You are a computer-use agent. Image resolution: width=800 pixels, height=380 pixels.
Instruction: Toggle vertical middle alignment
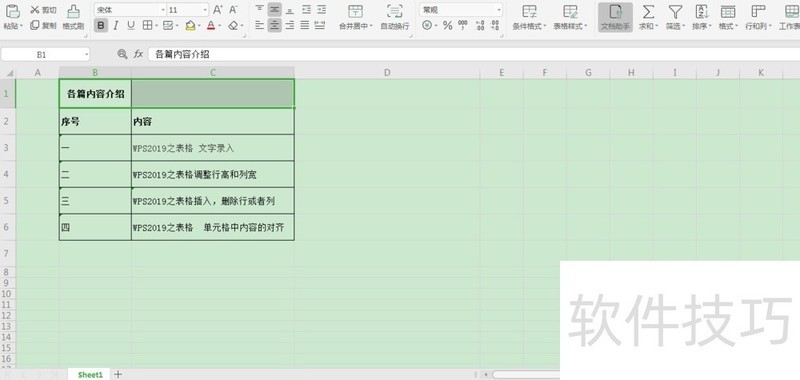coord(274,10)
